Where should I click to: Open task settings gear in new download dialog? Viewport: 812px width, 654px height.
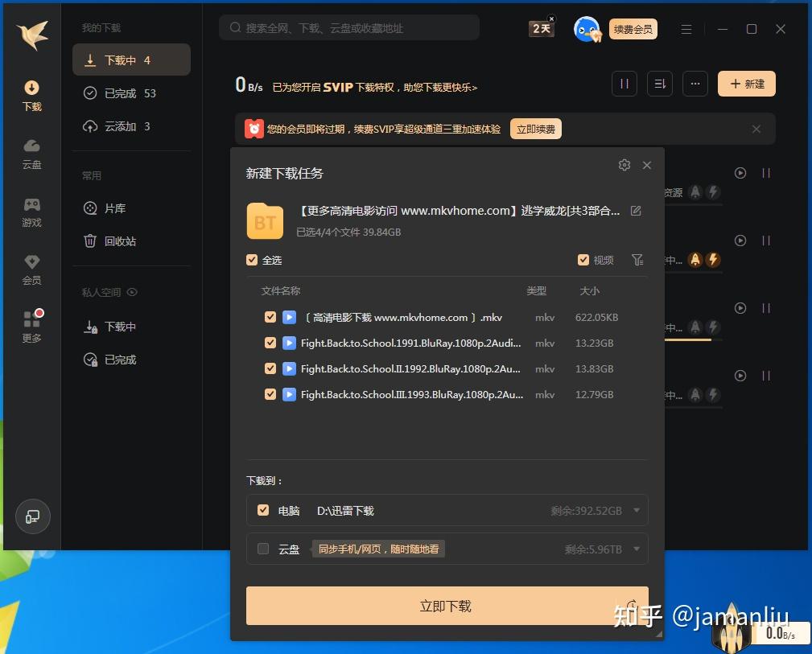pyautogui.click(x=624, y=165)
